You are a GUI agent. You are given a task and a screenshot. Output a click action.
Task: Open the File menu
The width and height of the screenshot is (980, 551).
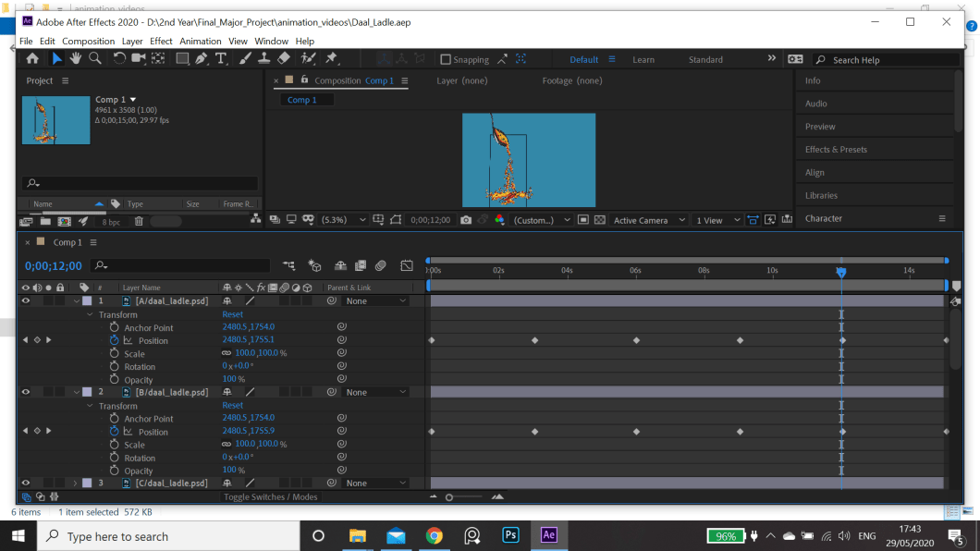coord(26,42)
